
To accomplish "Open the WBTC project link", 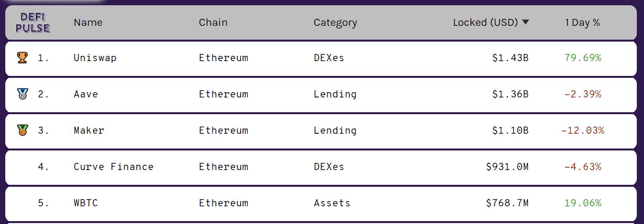I will 86,203.
